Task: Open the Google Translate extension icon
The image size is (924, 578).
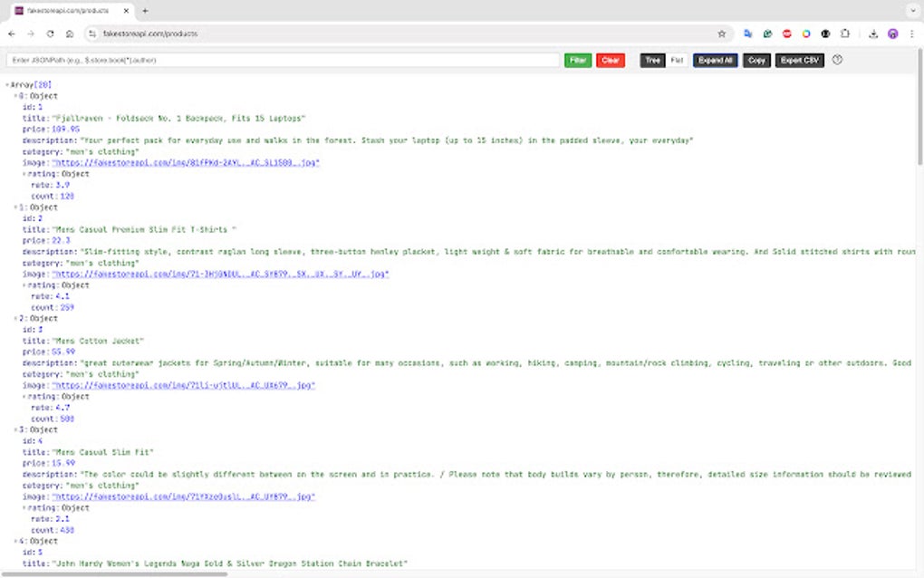Action: point(749,34)
